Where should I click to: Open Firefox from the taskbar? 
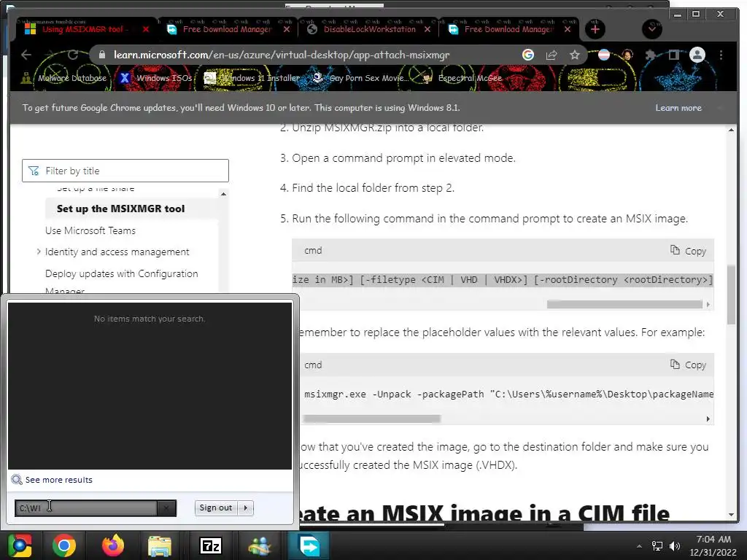pyautogui.click(x=113, y=545)
